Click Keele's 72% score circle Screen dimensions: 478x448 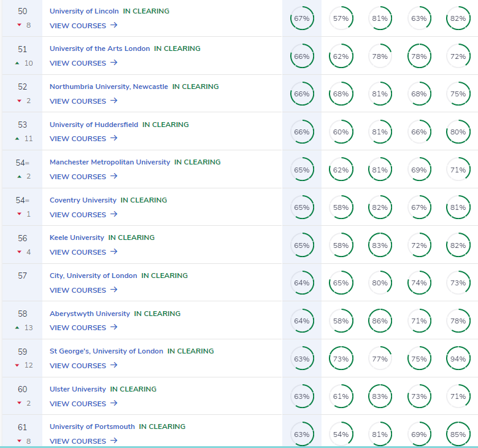(x=419, y=245)
